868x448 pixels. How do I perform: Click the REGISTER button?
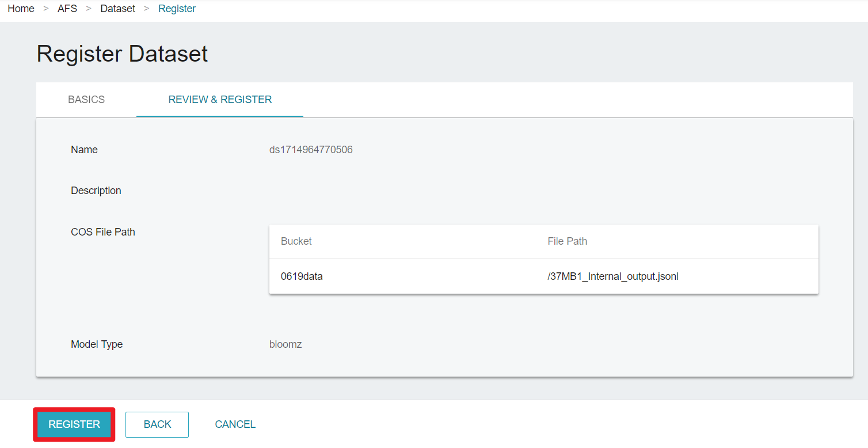pyautogui.click(x=74, y=424)
